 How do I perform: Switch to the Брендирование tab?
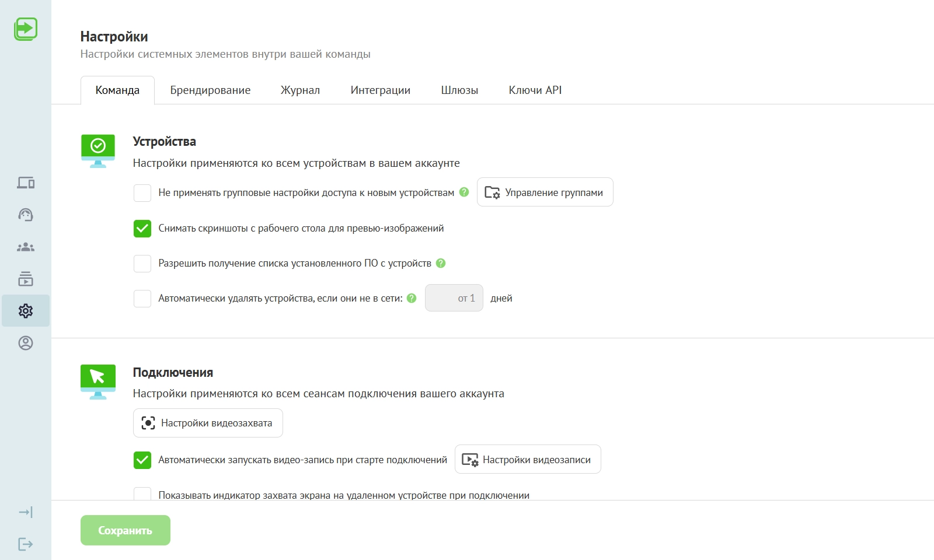click(x=210, y=90)
